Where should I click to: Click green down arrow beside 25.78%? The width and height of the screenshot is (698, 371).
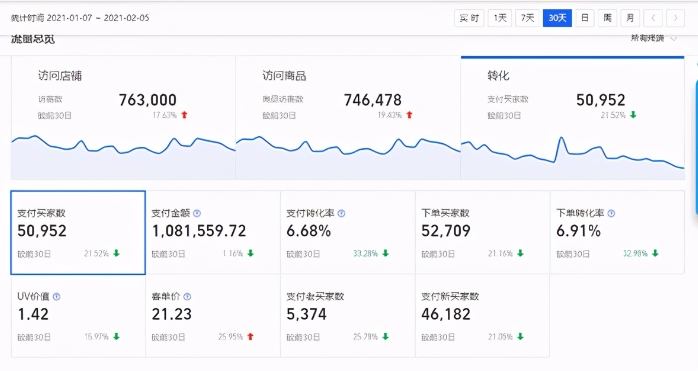coord(386,337)
